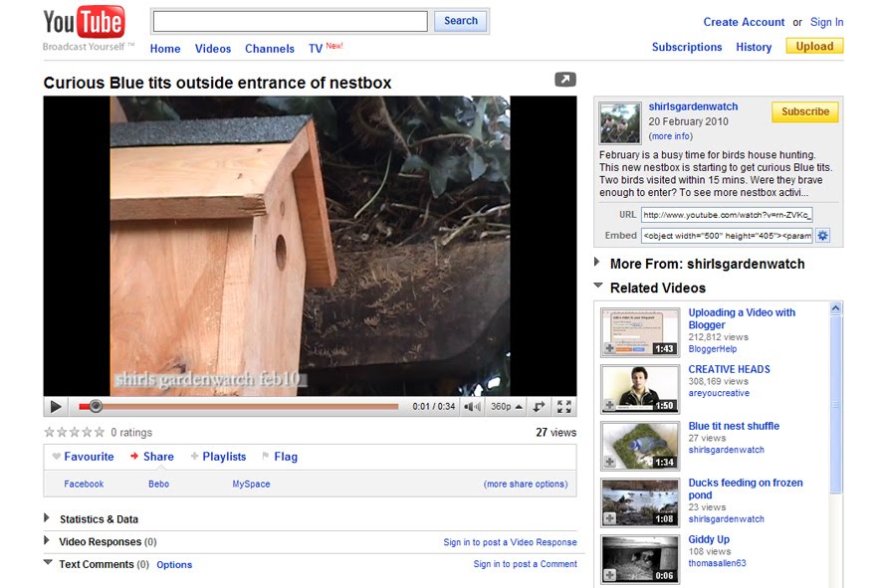Screen dimensions: 882x588
Task: Open comment Options
Action: [x=174, y=564]
